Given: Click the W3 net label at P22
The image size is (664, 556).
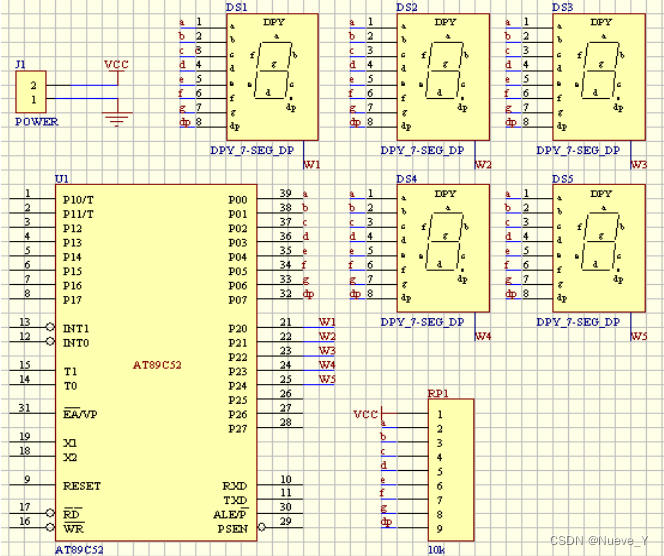Looking at the screenshot, I should tap(327, 351).
